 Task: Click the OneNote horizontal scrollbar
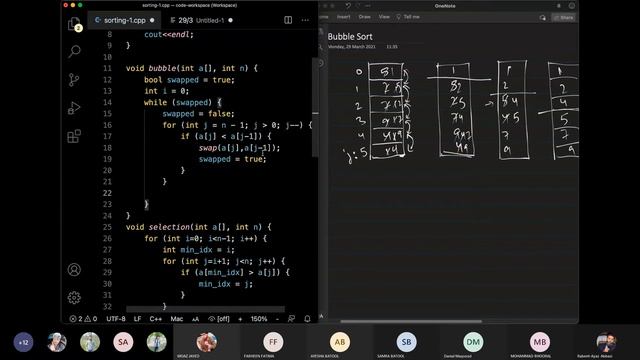click(411, 321)
